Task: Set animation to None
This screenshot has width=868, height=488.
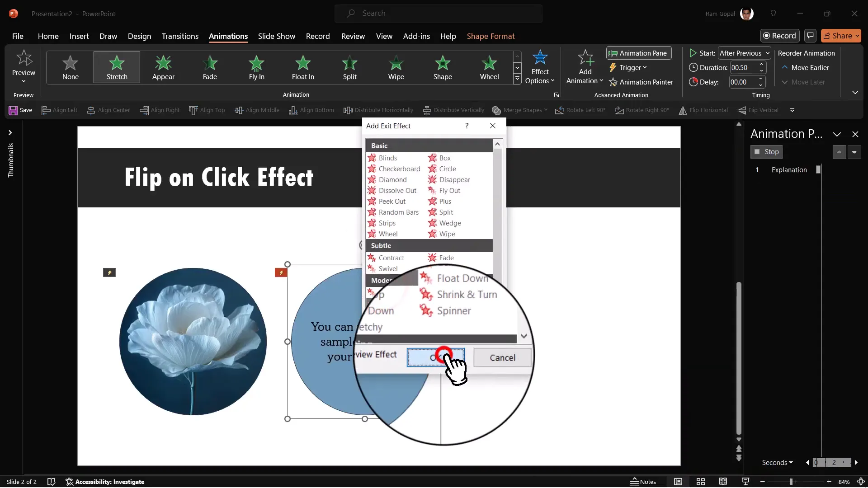Action: click(x=70, y=67)
